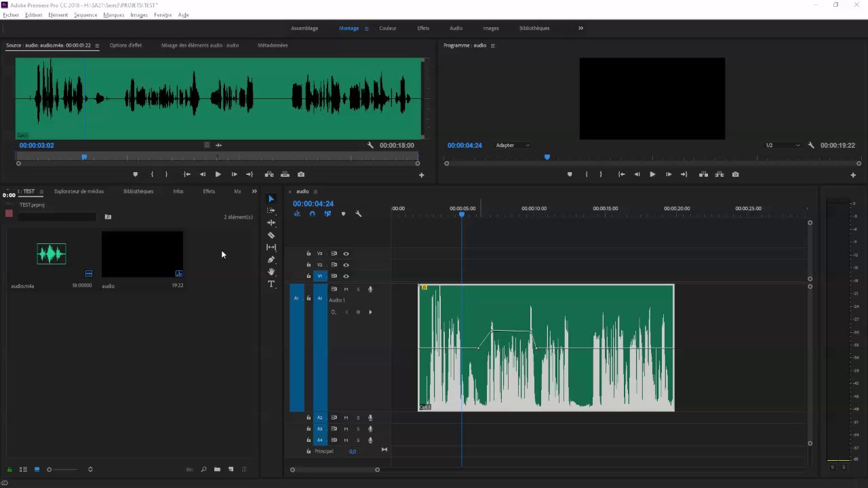
Task: Open the Adapter zoom level dropdown
Action: (x=513, y=145)
